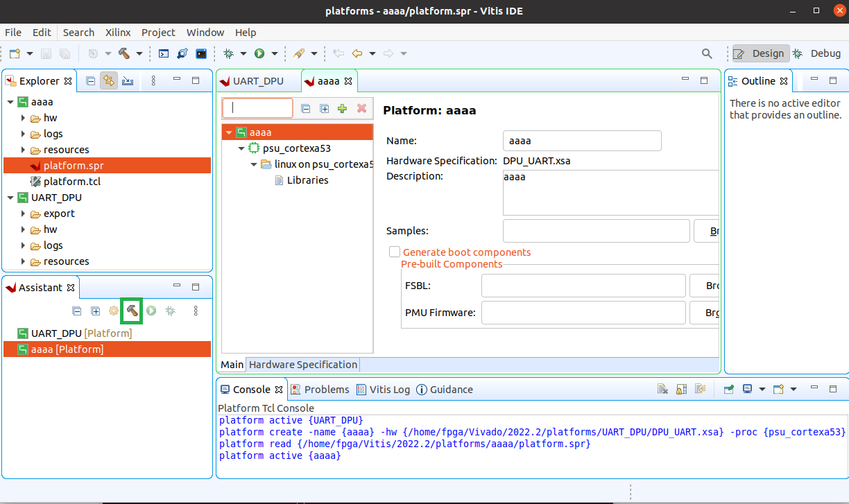
Task: Open the main toolbar Run dropdown arrow
Action: [x=274, y=53]
